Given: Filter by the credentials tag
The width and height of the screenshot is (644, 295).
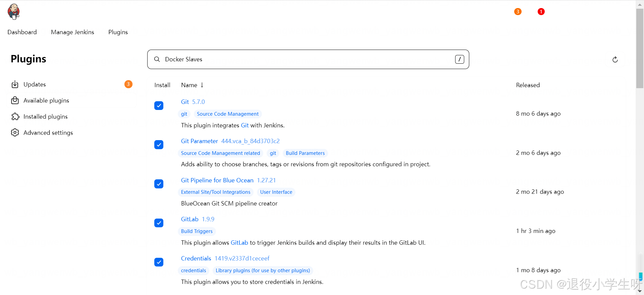Looking at the screenshot, I should pyautogui.click(x=194, y=271).
